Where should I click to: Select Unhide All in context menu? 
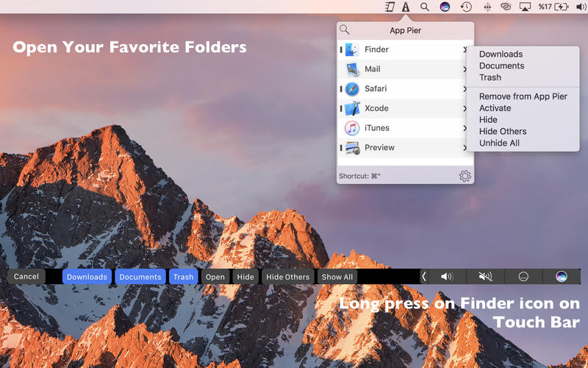coord(499,143)
